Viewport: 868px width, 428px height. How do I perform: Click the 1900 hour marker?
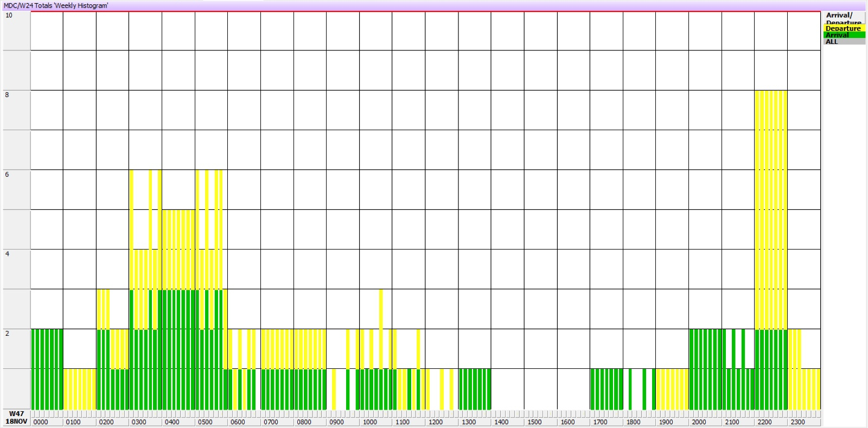click(666, 422)
